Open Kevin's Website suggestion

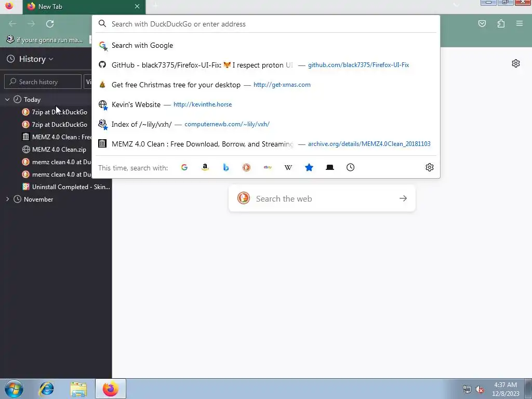[x=266, y=104]
